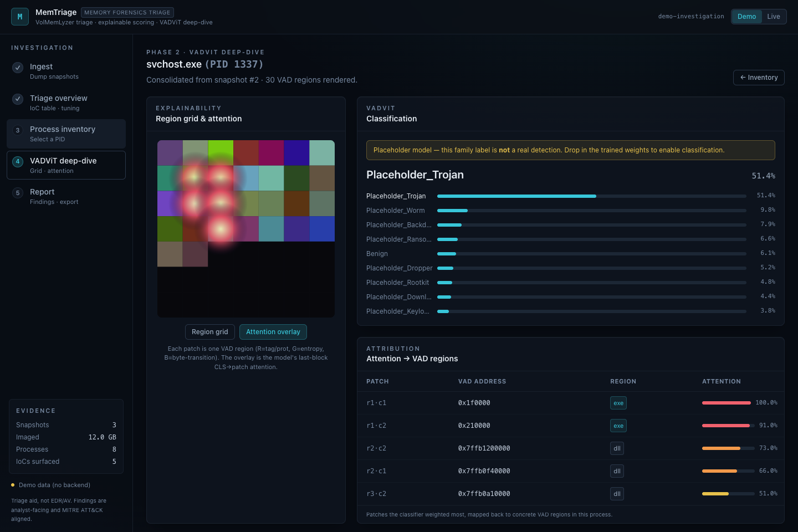The image size is (798, 532).
Task: Click the large Placeholder_Trojan result heading
Action: (x=415, y=175)
